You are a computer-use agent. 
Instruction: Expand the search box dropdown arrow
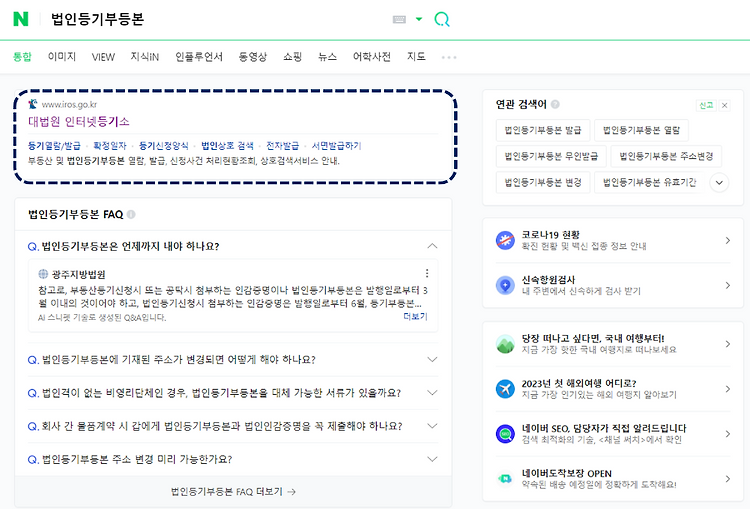click(419, 20)
